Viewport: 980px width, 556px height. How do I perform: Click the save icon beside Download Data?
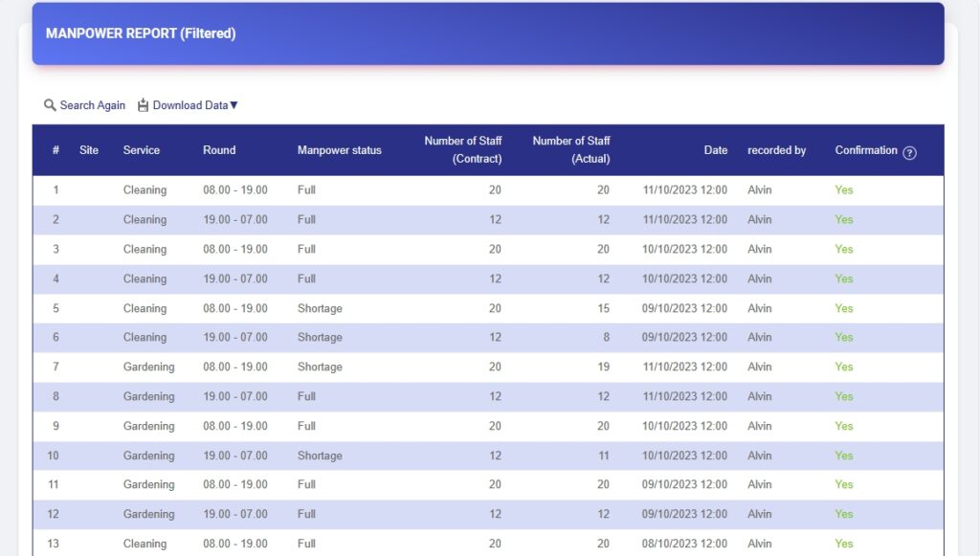pos(144,105)
